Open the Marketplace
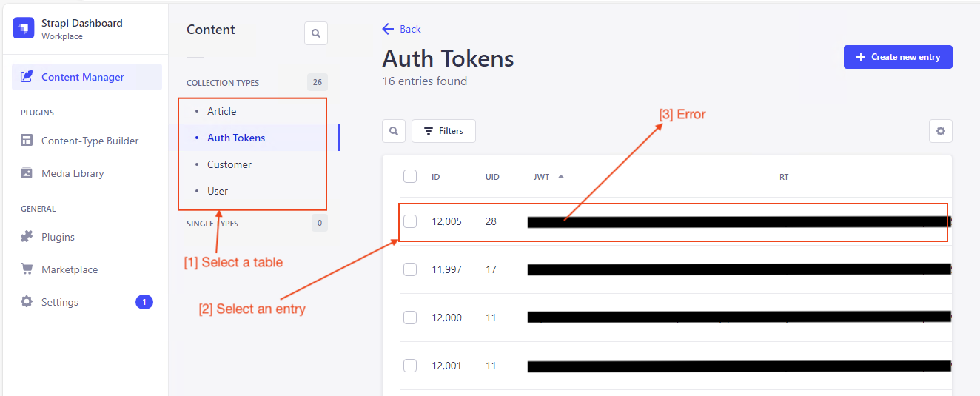980x396 pixels. pyautogui.click(x=70, y=269)
